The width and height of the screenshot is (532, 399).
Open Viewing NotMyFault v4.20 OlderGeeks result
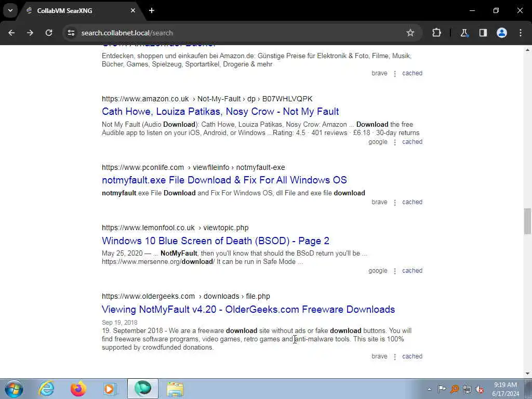pos(248,309)
